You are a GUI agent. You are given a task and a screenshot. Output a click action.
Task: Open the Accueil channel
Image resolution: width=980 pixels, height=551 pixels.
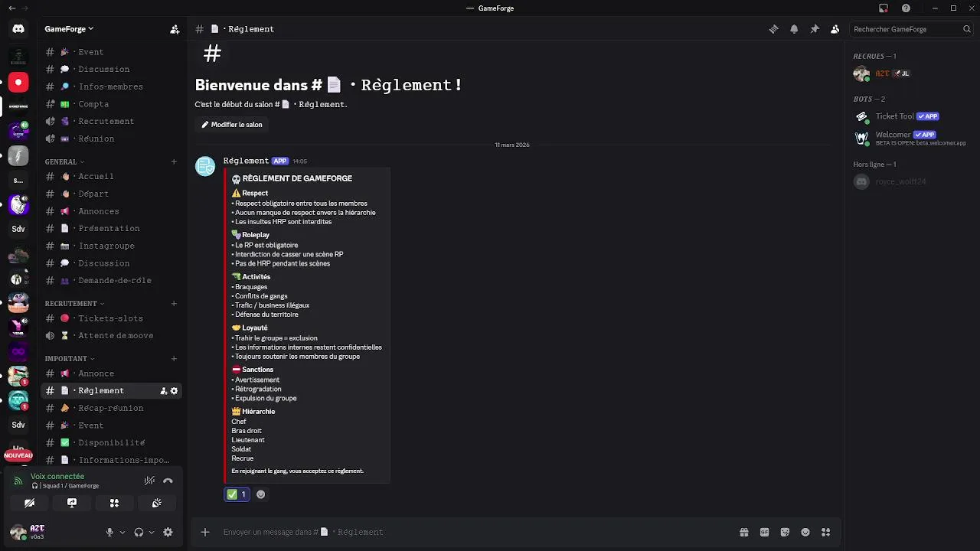111,177
